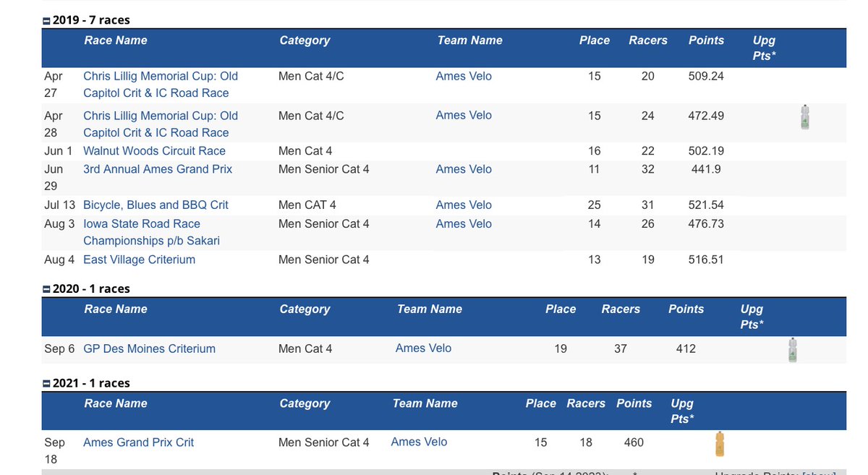Screen dimensions: 868x475
Task: Click the orange bottle icon in Ames Grand Prix Crit row
Action: tap(720, 444)
